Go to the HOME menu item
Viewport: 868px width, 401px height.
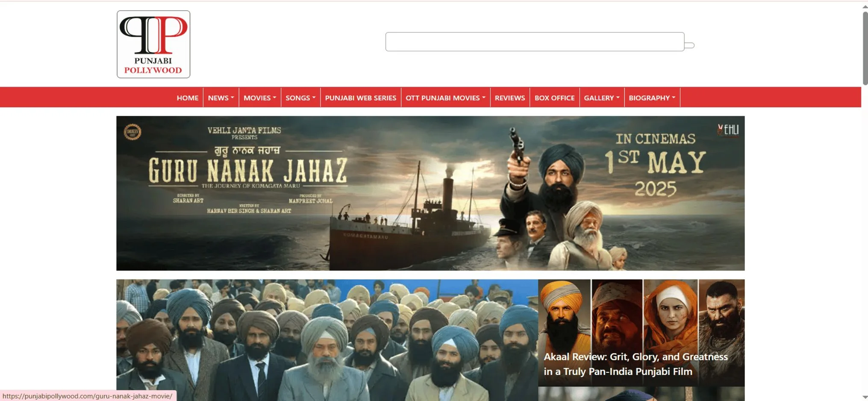click(188, 97)
